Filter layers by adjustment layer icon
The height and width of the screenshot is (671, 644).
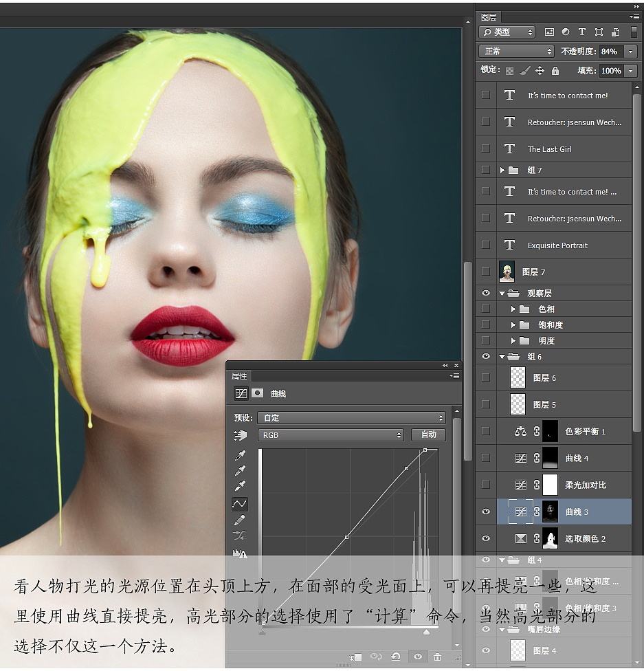[x=566, y=32]
